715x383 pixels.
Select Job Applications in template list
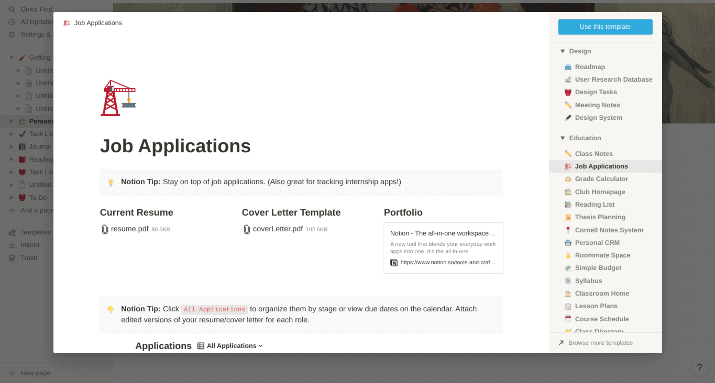[x=605, y=166]
